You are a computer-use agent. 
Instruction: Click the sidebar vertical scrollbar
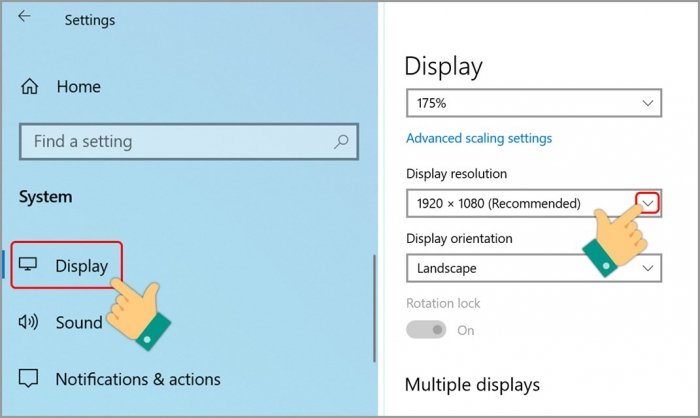coord(374,300)
